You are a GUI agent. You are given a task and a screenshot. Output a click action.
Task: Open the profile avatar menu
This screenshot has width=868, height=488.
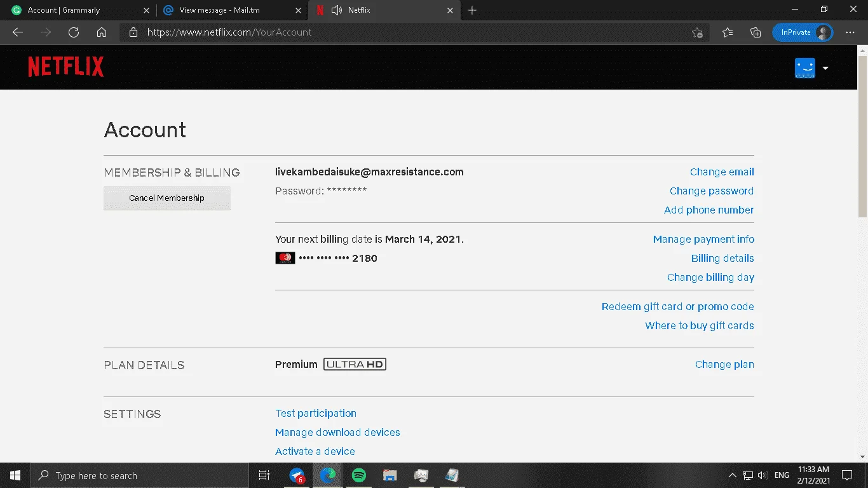805,68
